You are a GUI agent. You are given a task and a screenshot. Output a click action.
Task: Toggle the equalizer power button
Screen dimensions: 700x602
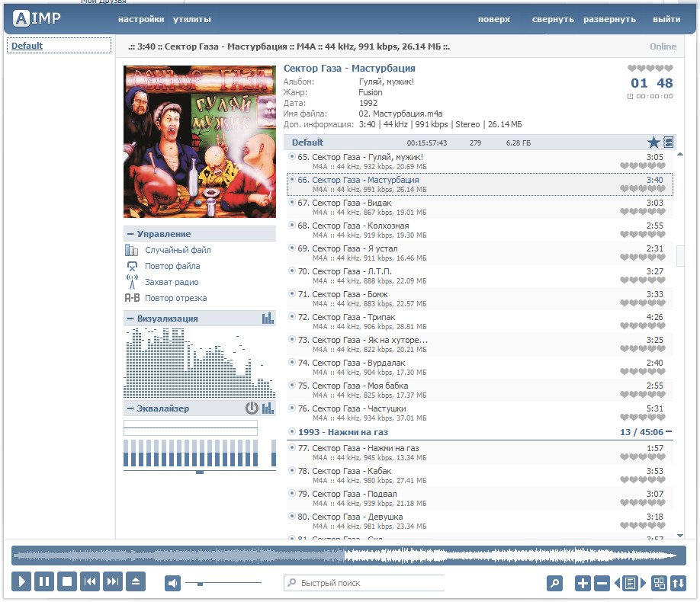[252, 408]
